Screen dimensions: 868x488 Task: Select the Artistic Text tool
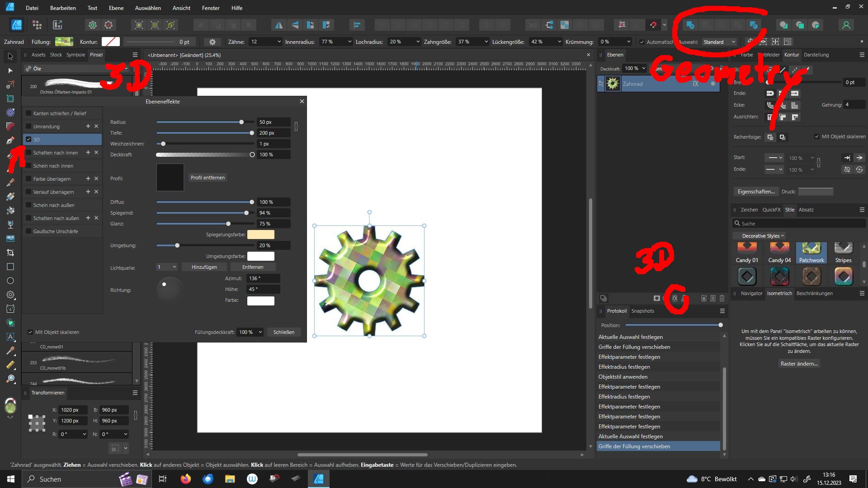pos(10,337)
